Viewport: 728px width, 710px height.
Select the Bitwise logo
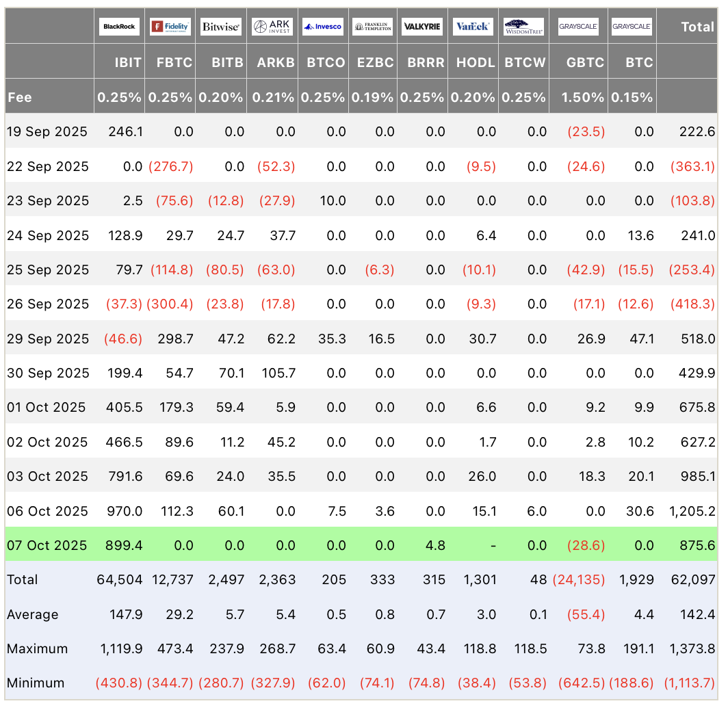pyautogui.click(x=220, y=27)
